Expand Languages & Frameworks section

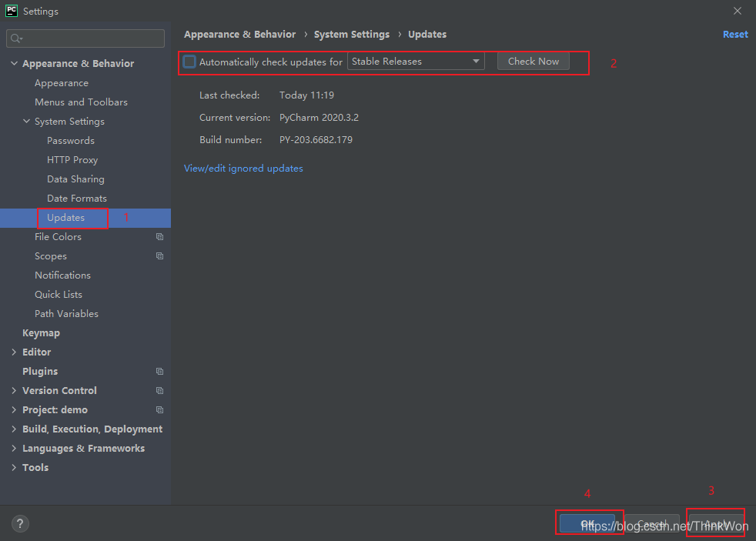pos(14,449)
